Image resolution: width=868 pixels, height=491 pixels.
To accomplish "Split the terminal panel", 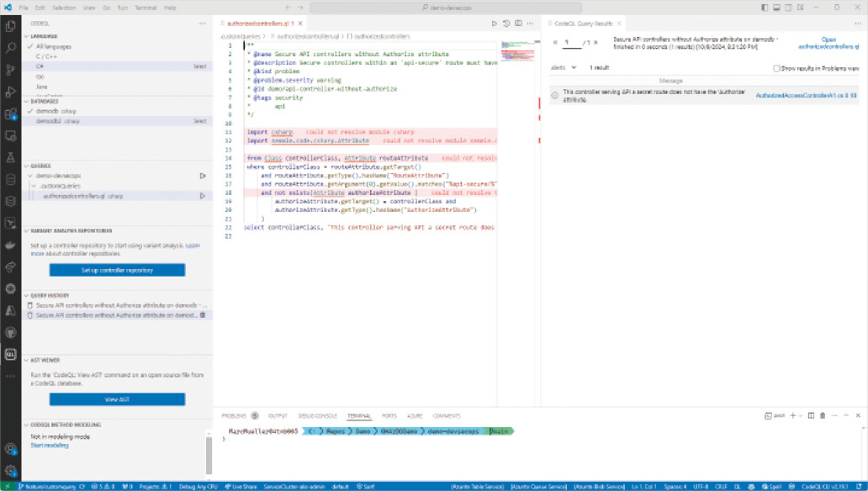I will pos(811,415).
